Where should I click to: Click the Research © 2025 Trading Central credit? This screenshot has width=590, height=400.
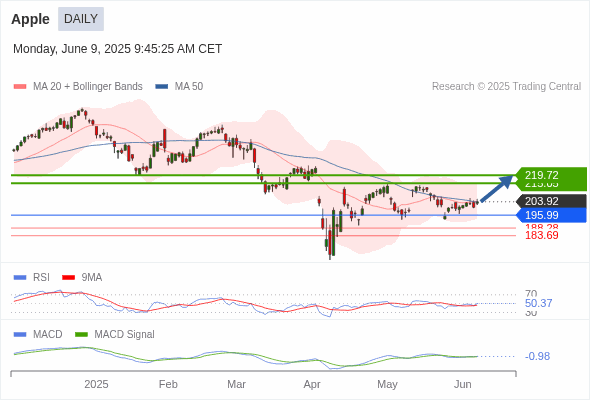tap(506, 87)
